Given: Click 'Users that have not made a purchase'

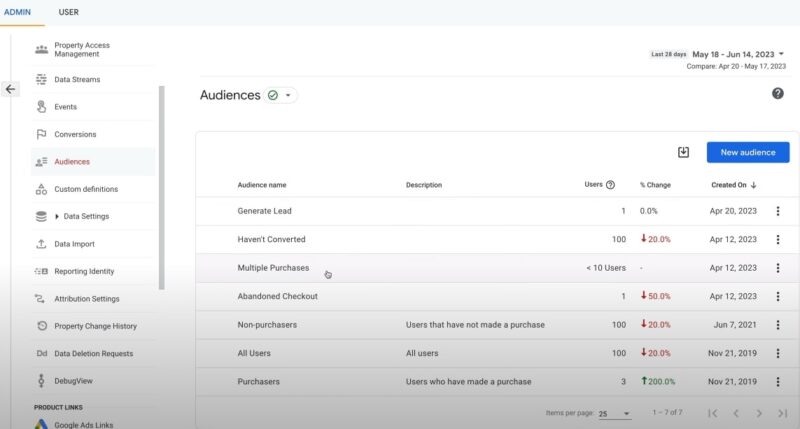Looking at the screenshot, I should click(475, 324).
